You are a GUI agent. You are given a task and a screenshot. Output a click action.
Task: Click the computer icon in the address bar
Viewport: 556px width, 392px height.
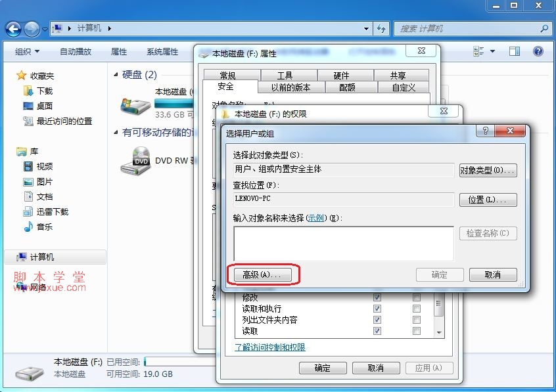(x=57, y=28)
